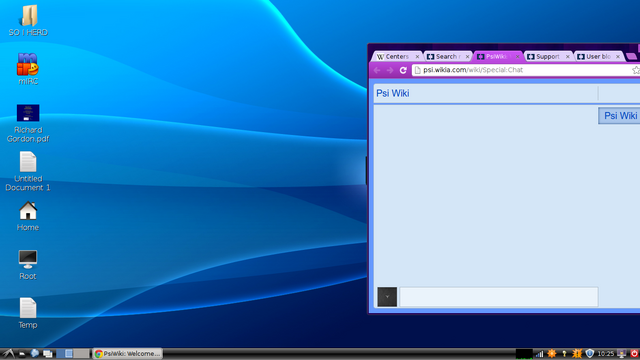This screenshot has height=360, width=640.
Task: Reload the current page
Action: click(403, 70)
